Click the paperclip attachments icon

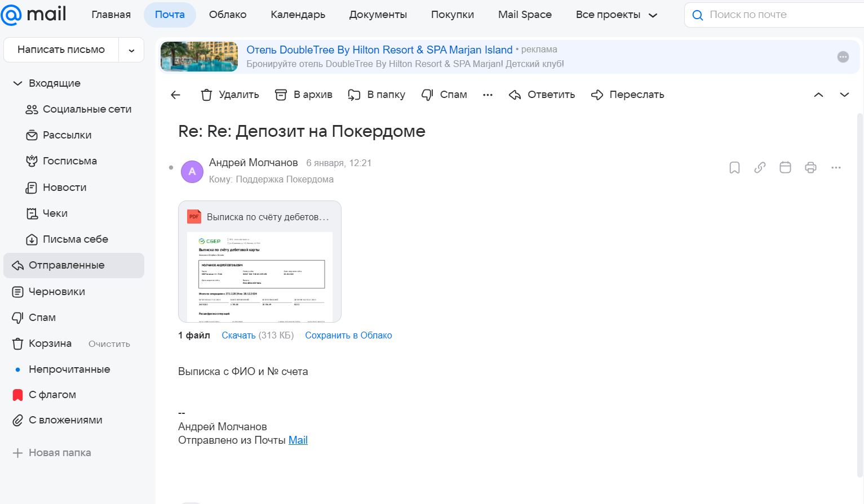[18, 421]
